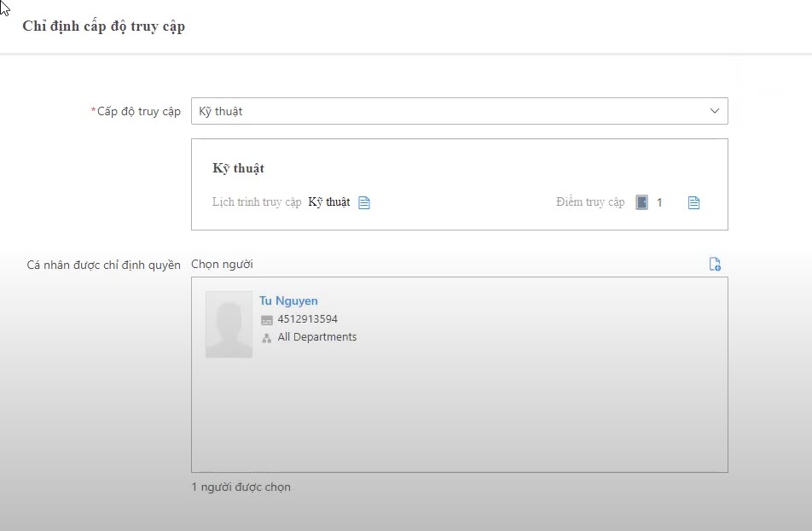Click the Kỹ thuật schedule name value
This screenshot has width=812, height=531.
pyautogui.click(x=328, y=202)
